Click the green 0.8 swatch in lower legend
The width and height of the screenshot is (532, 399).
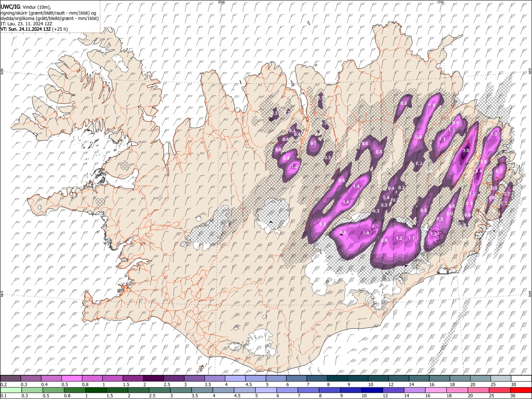pyautogui.click(x=74, y=390)
